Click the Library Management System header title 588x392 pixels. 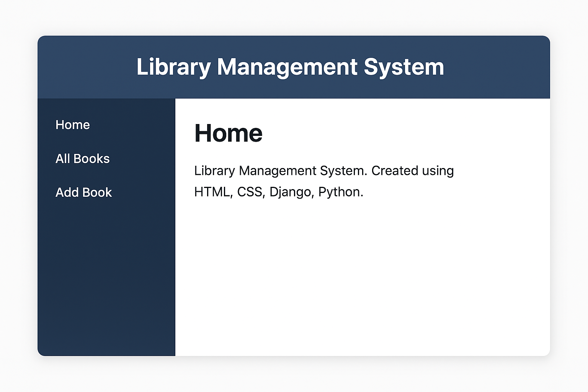290,67
